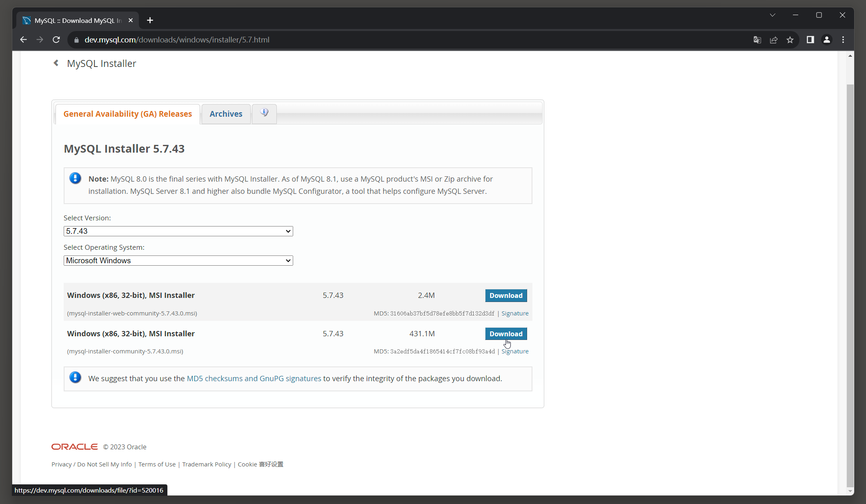Open the Chrome three-dot menu
This screenshot has width=866, height=504.
[x=843, y=40]
